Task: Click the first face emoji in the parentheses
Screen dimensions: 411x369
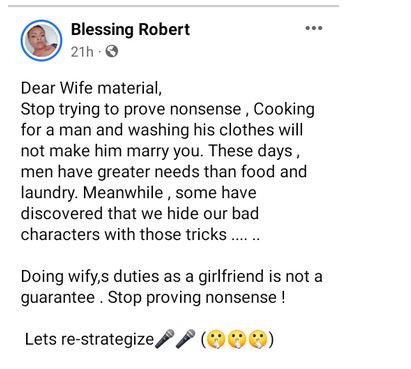Action: pos(216,339)
